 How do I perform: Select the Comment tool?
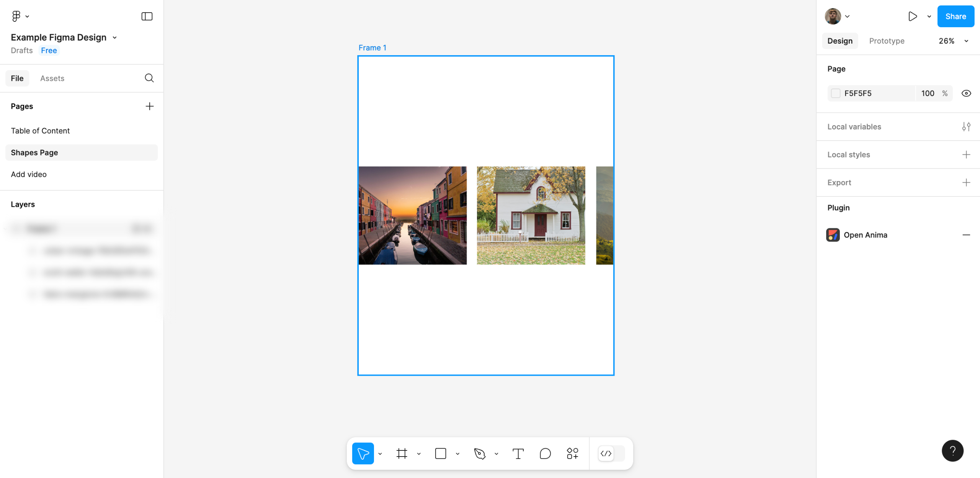545,453
